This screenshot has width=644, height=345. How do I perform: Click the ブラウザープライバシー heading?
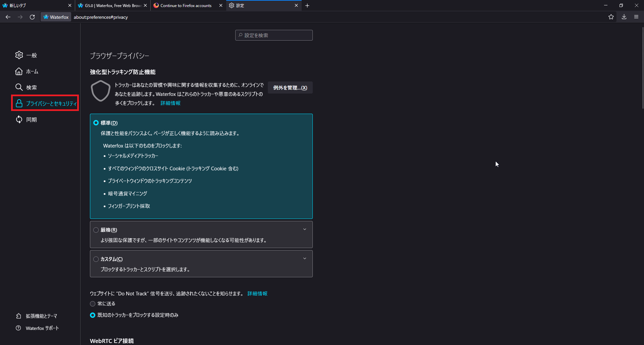[119, 56]
